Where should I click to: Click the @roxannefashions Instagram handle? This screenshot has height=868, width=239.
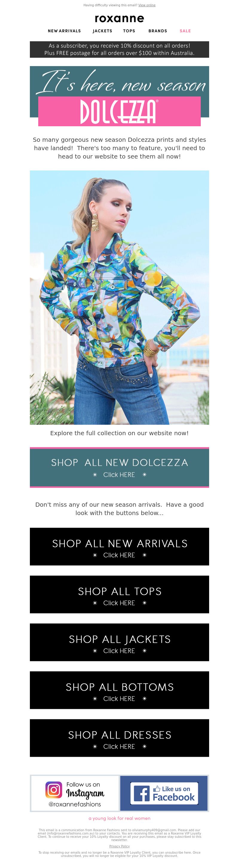75,804
